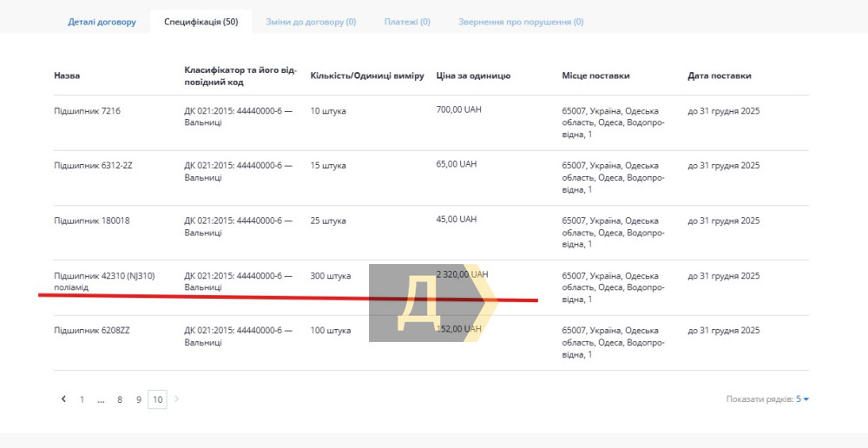Select the Підшипник 6312-2Z item
The width and height of the screenshot is (868, 448).
[x=93, y=166]
